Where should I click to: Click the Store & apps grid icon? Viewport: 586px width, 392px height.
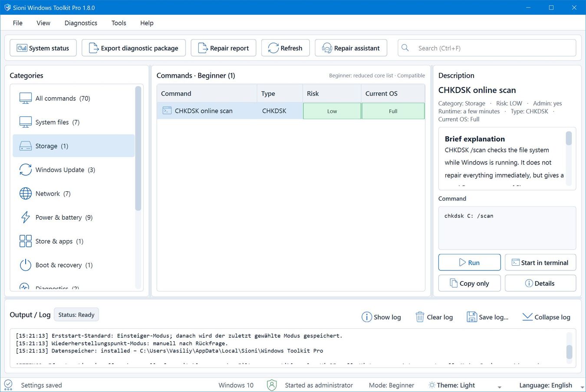click(26, 241)
